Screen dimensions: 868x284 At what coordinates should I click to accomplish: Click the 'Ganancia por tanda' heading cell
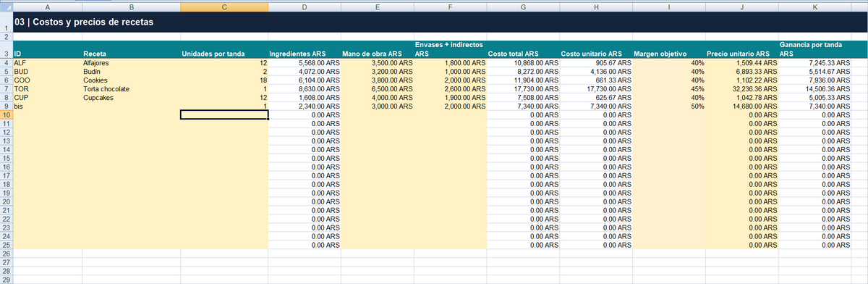[x=816, y=49]
